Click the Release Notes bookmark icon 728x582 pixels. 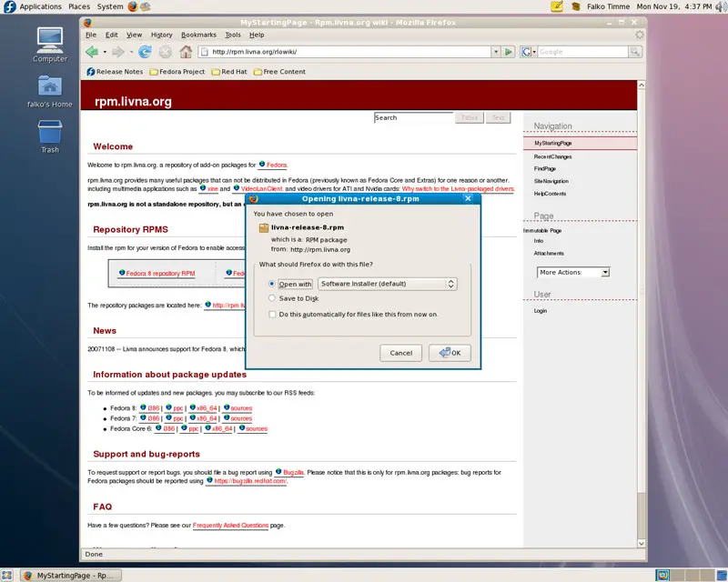pyautogui.click(x=91, y=72)
